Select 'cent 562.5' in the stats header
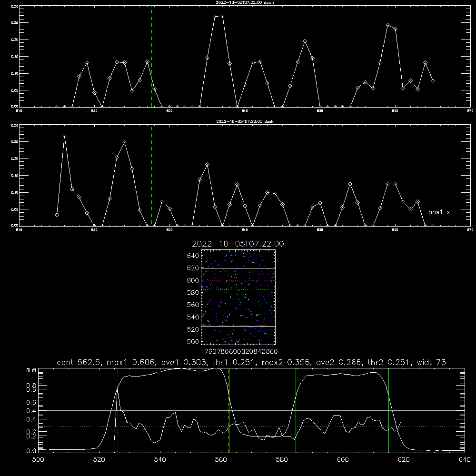476x476 pixels. pos(79,362)
